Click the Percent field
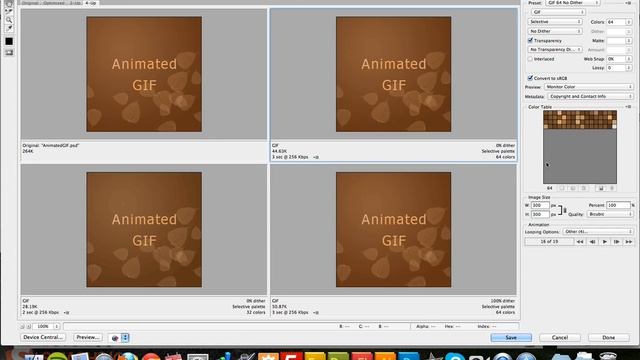640x360 pixels. [618, 205]
